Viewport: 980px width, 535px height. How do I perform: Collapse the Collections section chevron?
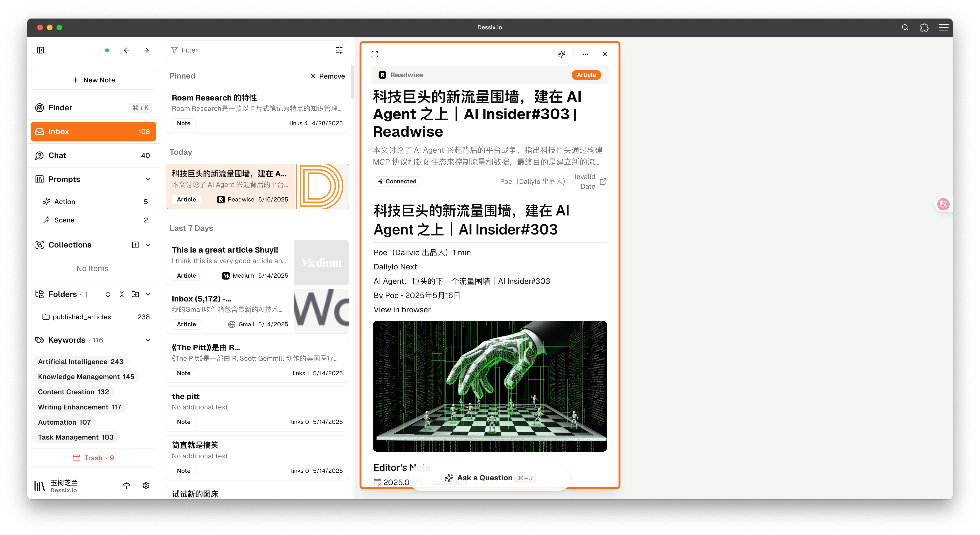click(x=148, y=245)
